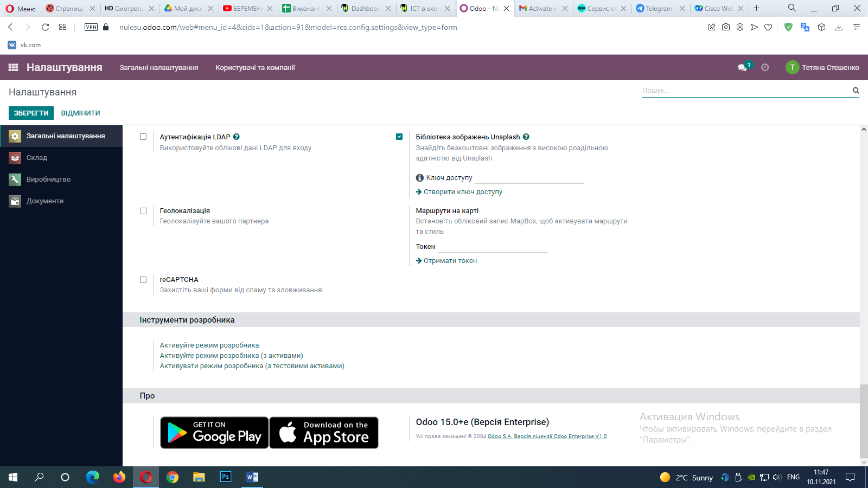Open the Manufacturing settings wrench icon
Viewport: 868px width, 488px height.
(15, 179)
